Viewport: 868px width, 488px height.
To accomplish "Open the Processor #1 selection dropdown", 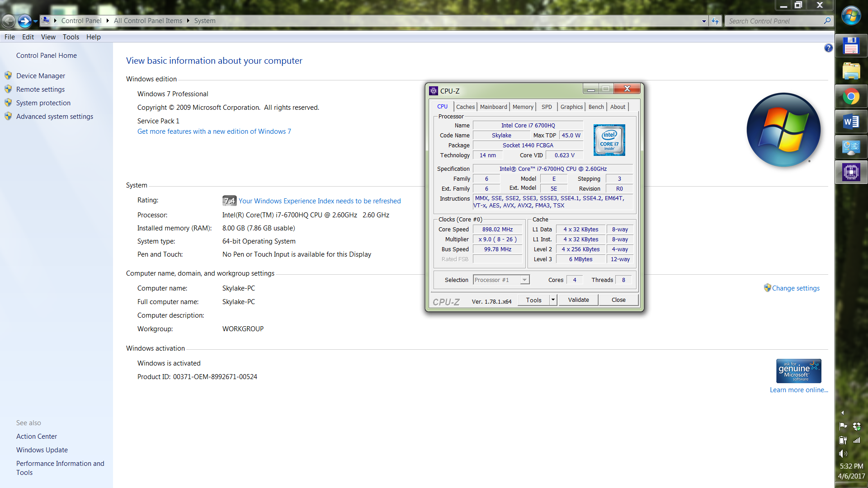I will pos(501,280).
